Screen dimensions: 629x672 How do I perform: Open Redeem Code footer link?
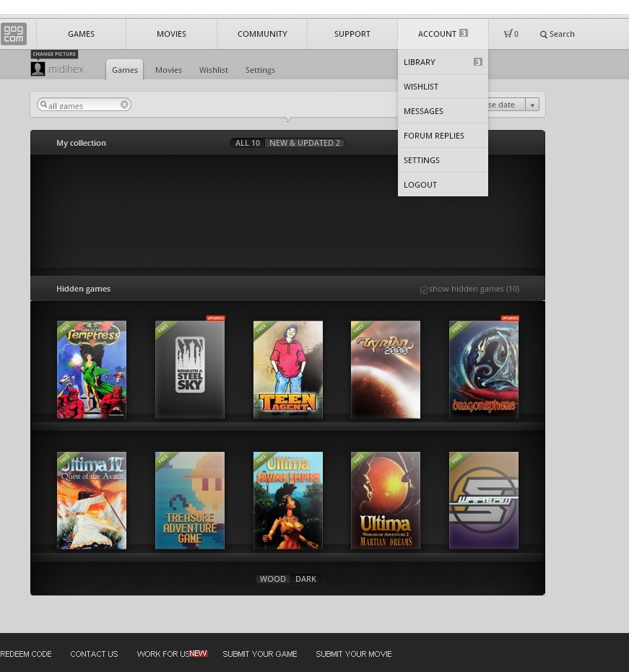click(x=26, y=654)
